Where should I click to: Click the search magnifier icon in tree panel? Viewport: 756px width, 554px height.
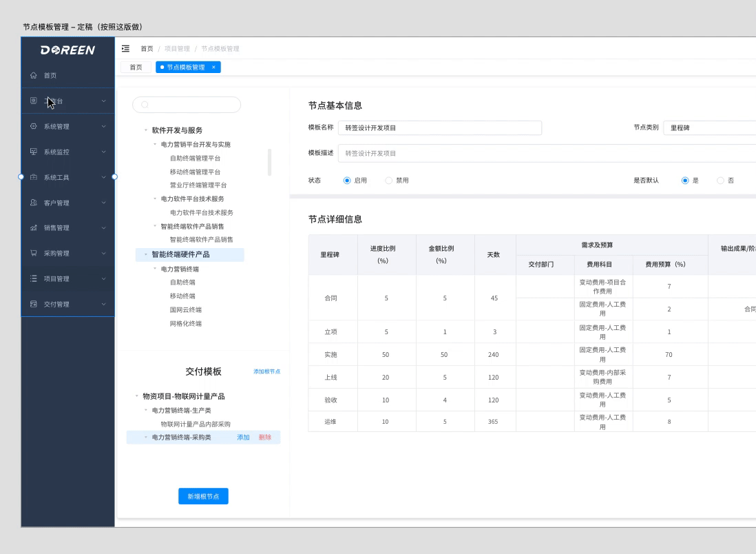[x=145, y=105]
